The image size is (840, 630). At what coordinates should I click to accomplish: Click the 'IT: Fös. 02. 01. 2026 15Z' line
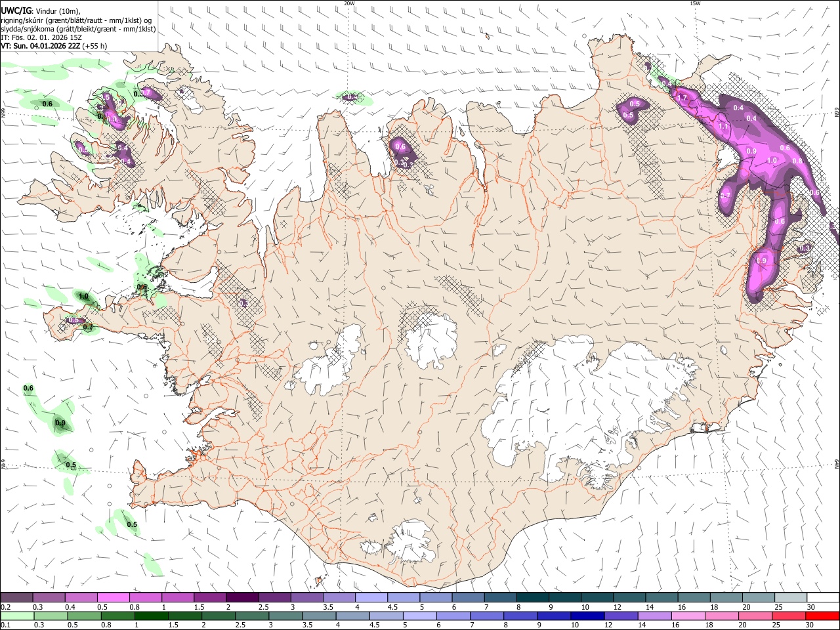pyautogui.click(x=41, y=37)
